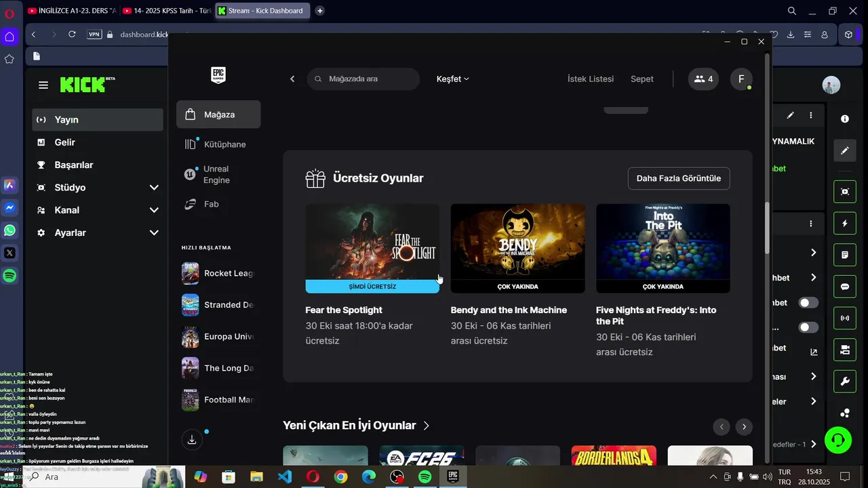Select Başarılar in the Kick sidebar

(98, 165)
